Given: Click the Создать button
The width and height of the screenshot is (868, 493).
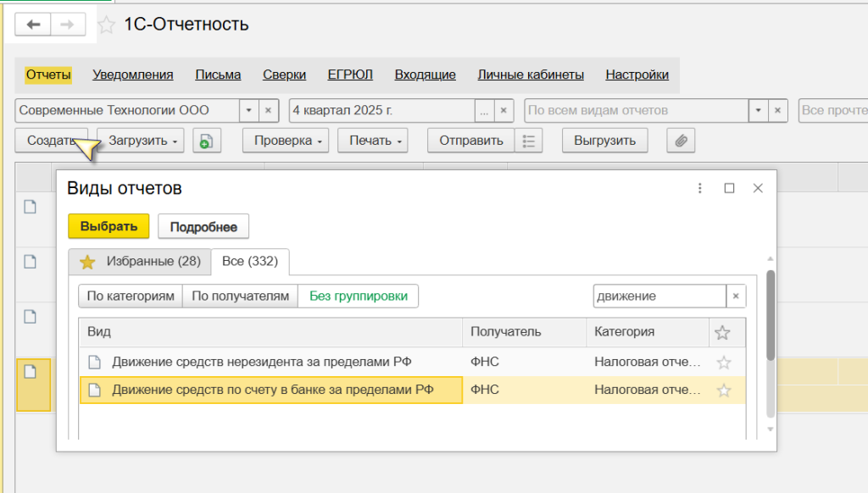Looking at the screenshot, I should [x=51, y=141].
